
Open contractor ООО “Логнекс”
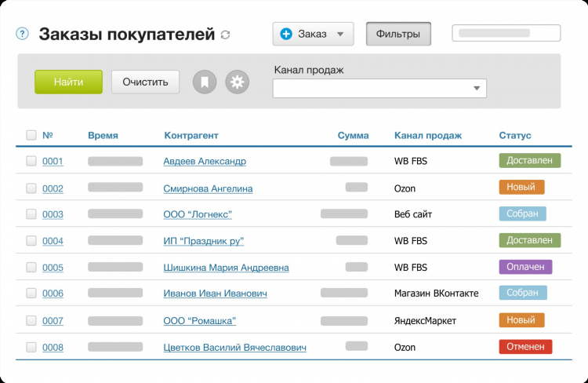[x=198, y=214]
